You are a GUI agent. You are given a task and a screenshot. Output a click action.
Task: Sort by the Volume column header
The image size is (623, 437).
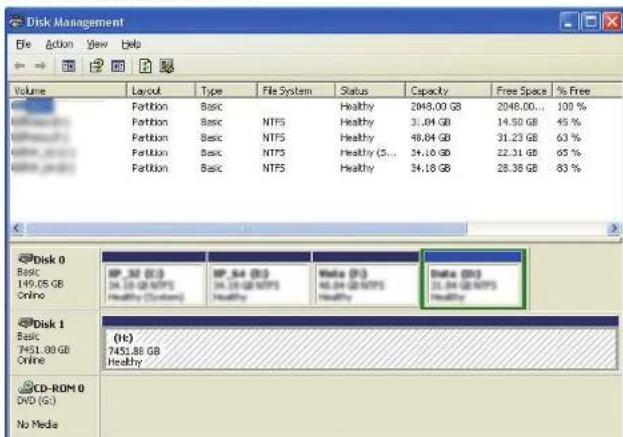[x=68, y=91]
